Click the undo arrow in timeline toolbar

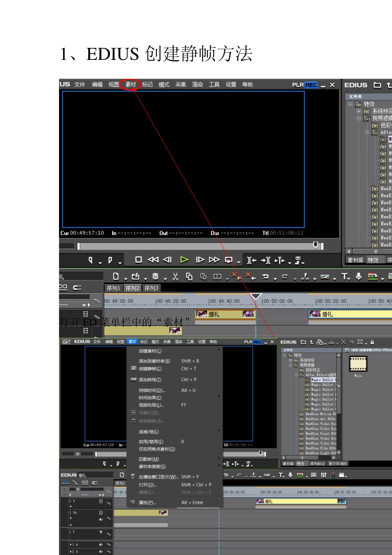(265, 277)
